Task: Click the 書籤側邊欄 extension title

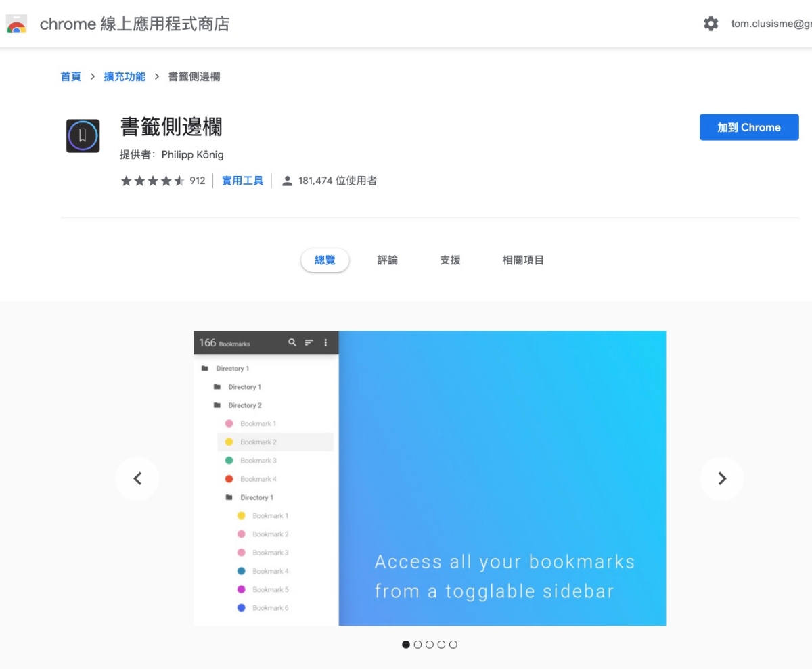Action: coord(171,127)
